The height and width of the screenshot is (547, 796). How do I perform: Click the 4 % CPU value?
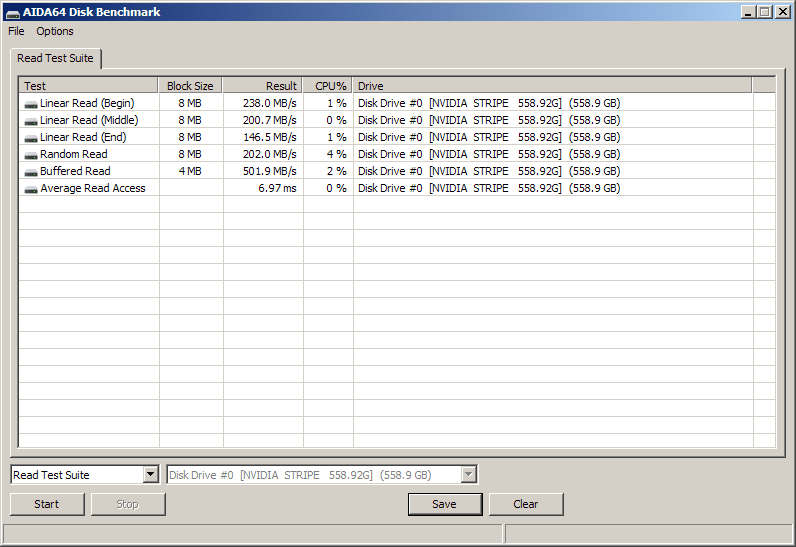pos(337,154)
